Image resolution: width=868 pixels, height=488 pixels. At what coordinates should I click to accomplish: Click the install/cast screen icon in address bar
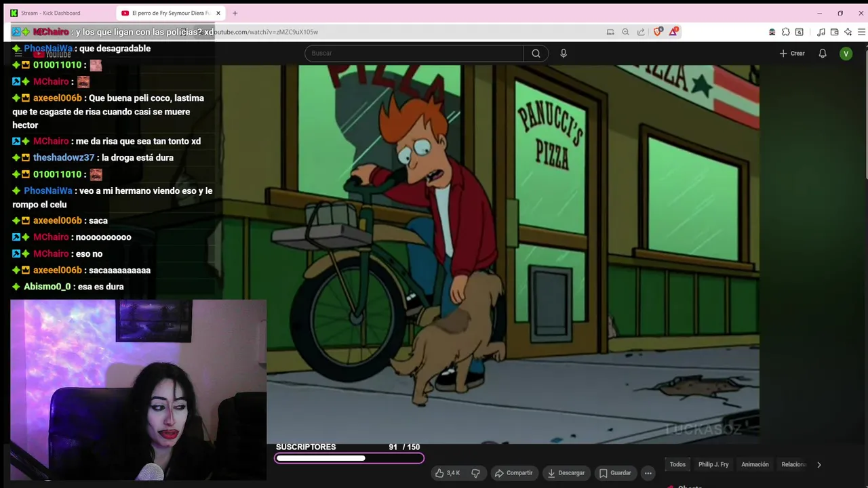click(x=610, y=32)
